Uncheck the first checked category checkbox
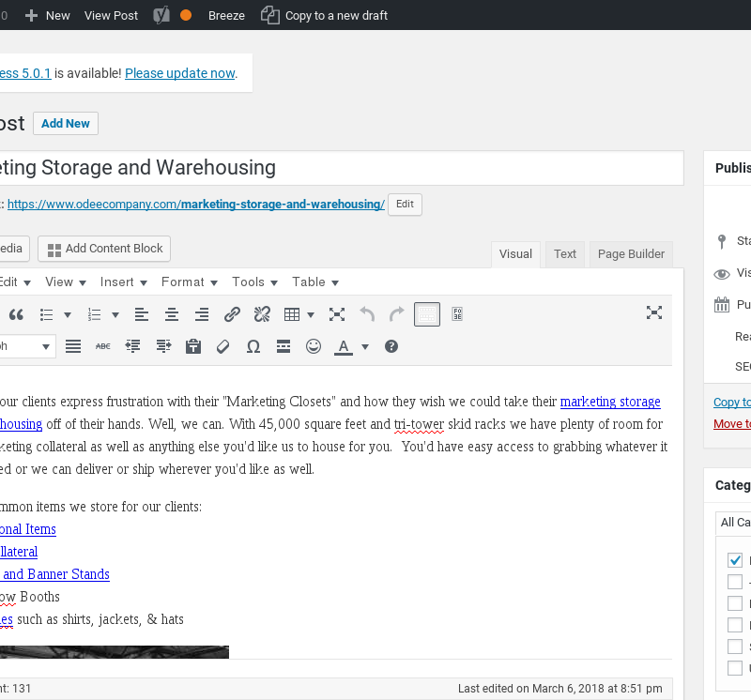The height and width of the screenshot is (700, 751). click(735, 560)
